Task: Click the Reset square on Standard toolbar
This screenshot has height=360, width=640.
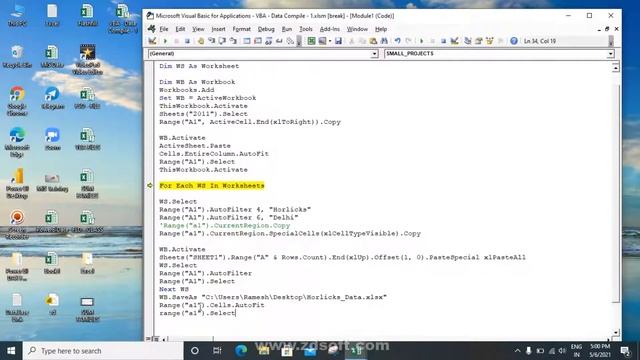Action: pyautogui.click(x=444, y=41)
